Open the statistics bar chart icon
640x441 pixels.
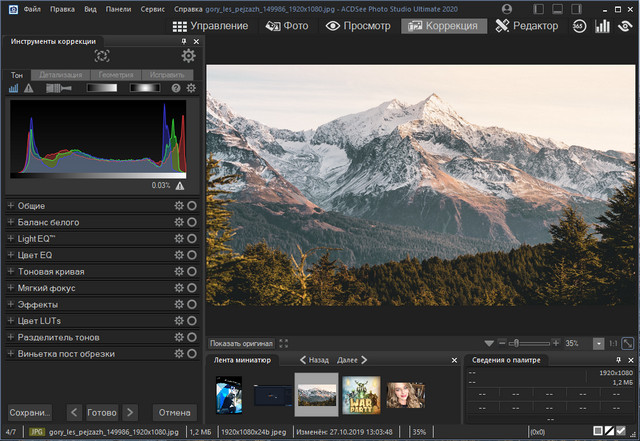tap(602, 26)
